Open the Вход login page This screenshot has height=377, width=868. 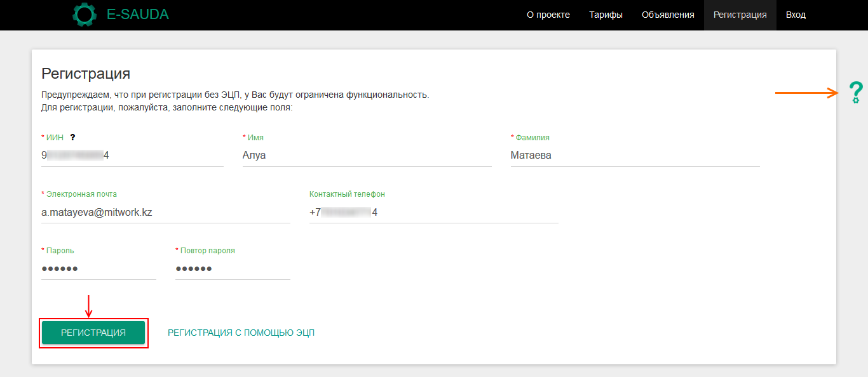[796, 15]
